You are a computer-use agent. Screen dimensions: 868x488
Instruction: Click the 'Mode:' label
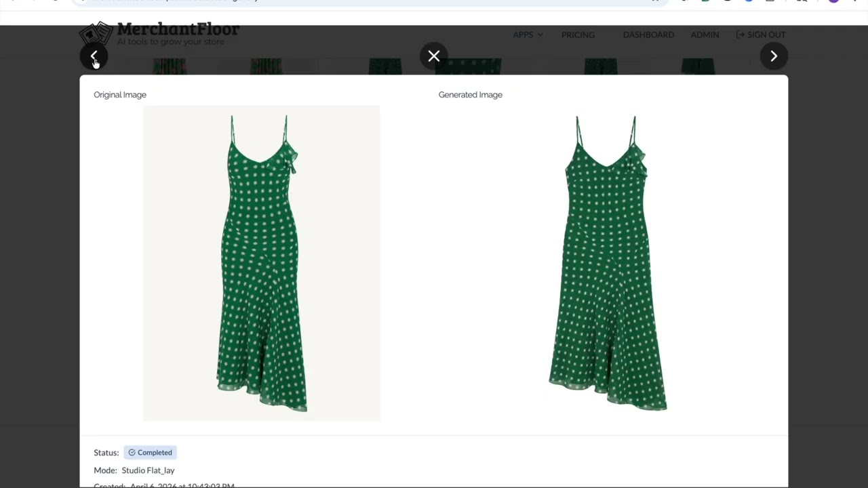click(105, 470)
